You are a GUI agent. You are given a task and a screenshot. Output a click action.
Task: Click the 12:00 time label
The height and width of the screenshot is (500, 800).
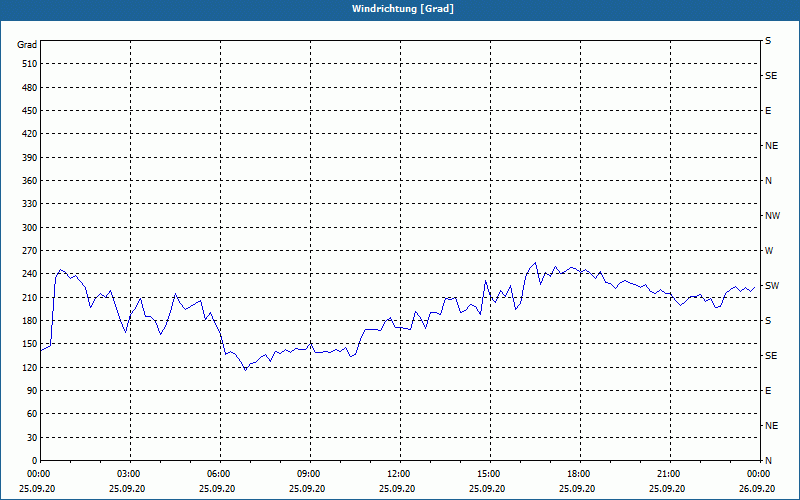(x=397, y=474)
